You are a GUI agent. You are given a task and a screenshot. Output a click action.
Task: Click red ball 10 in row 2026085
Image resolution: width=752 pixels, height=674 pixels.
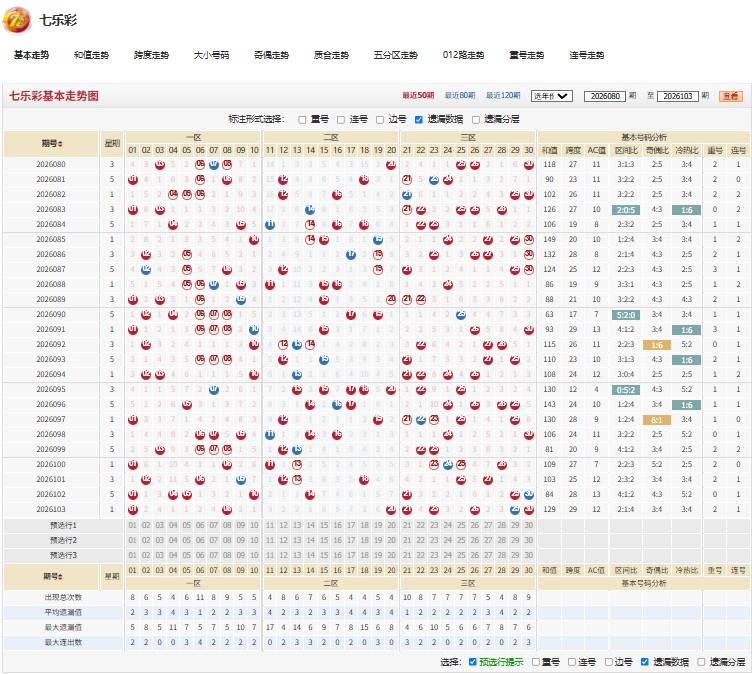click(x=254, y=239)
